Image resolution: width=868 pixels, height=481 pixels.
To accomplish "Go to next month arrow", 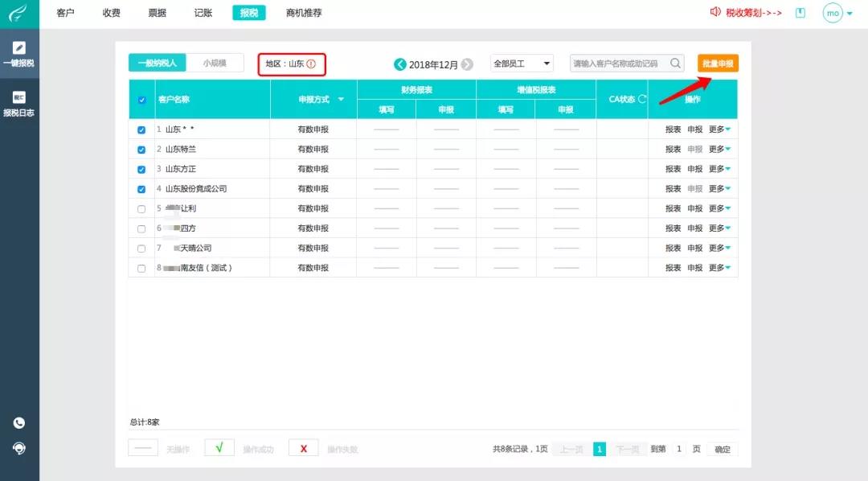I will tap(467, 64).
